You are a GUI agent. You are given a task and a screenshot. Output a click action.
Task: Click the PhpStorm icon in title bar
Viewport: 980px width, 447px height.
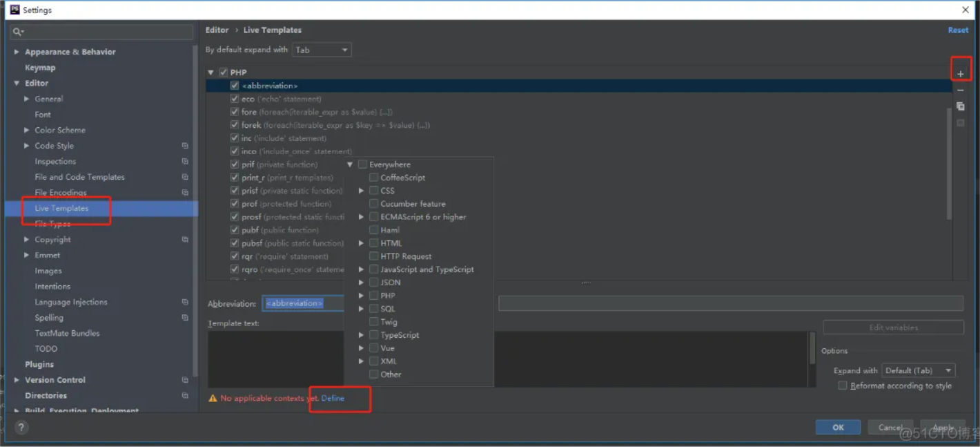[x=14, y=10]
